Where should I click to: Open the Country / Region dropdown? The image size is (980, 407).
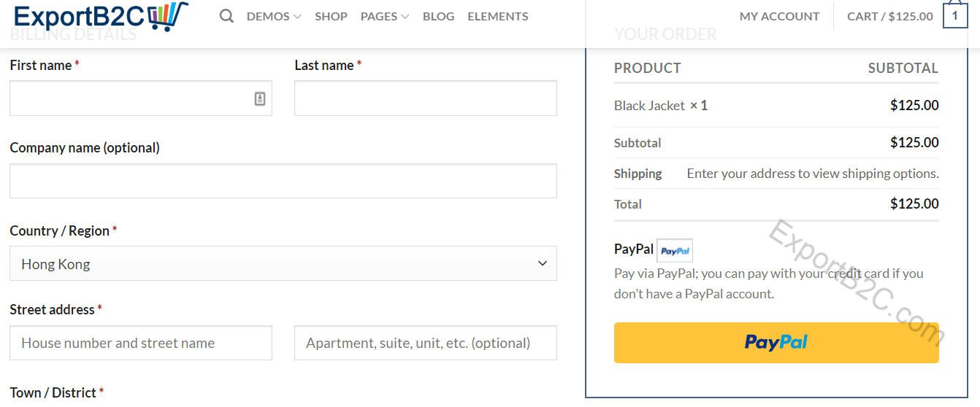[x=283, y=263]
